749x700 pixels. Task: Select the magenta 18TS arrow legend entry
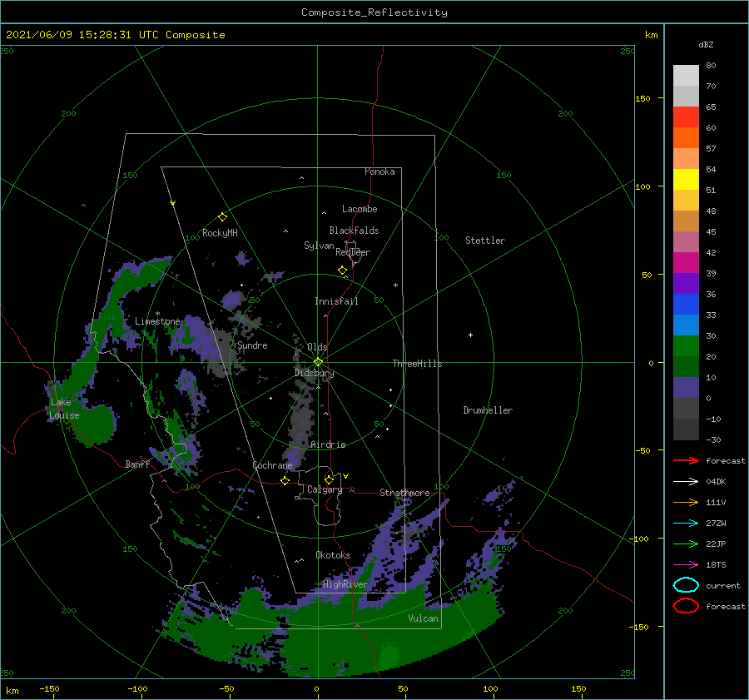click(x=686, y=565)
